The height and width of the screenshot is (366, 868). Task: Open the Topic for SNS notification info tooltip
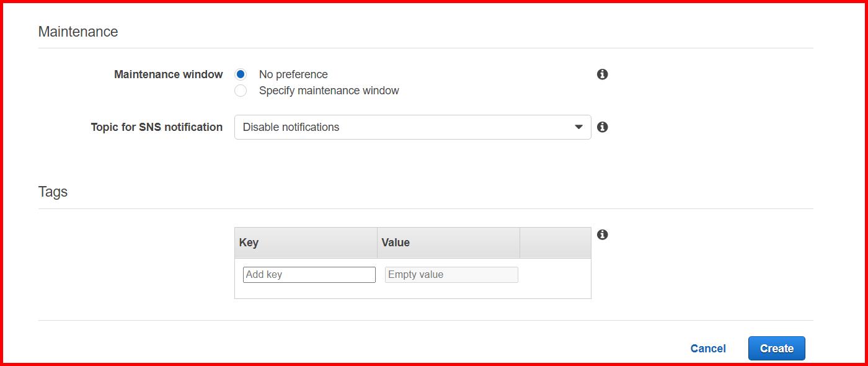pos(601,127)
